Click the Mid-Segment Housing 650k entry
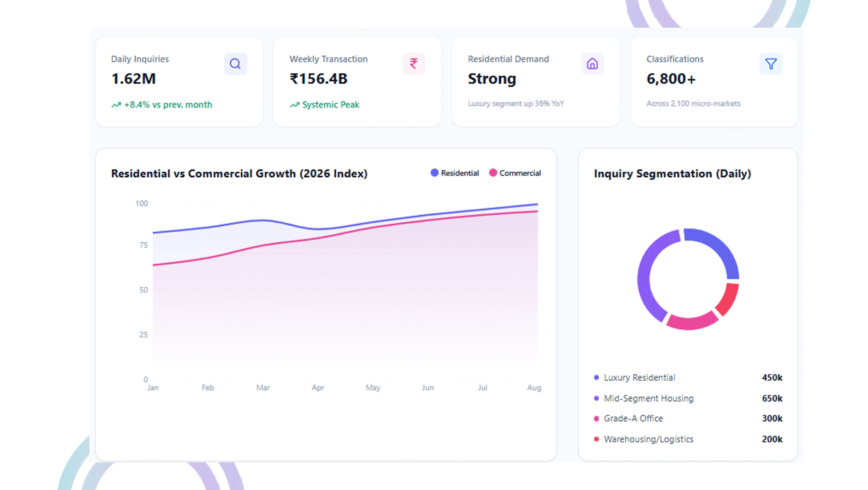 649,398
